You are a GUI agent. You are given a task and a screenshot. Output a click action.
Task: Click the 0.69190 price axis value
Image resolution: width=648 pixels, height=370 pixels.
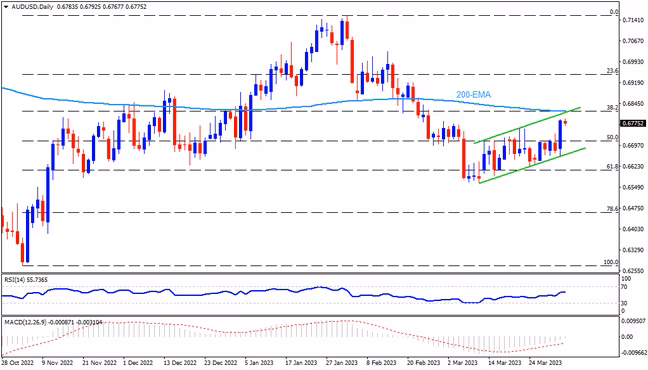point(634,83)
